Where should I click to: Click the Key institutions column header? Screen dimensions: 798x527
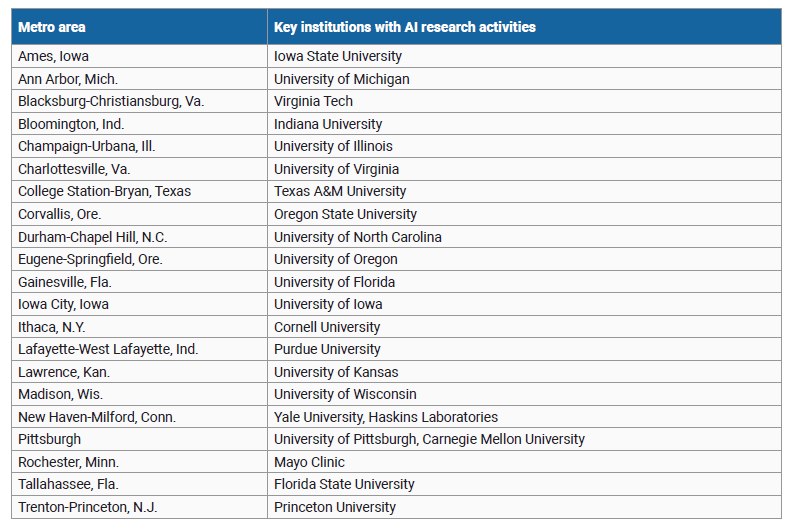click(404, 27)
